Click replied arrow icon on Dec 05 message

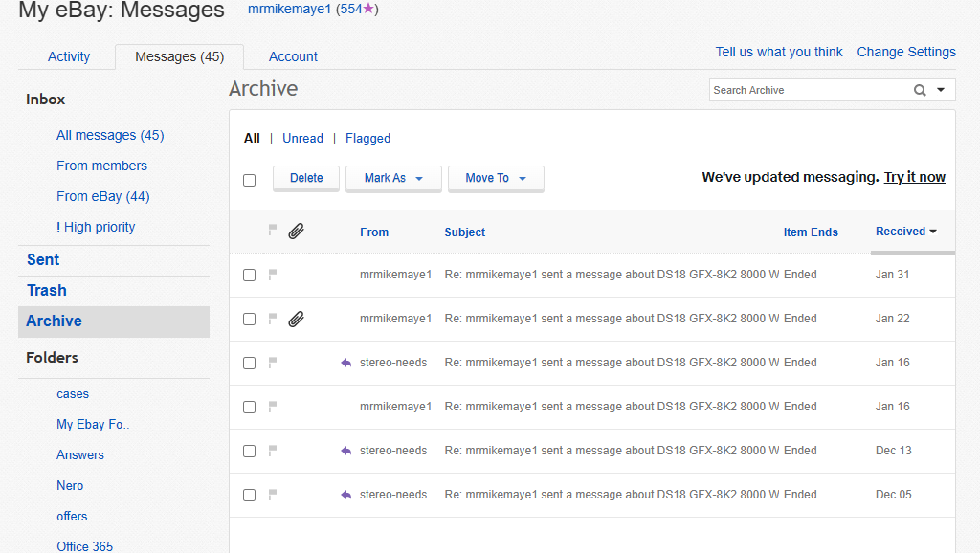[x=346, y=495]
